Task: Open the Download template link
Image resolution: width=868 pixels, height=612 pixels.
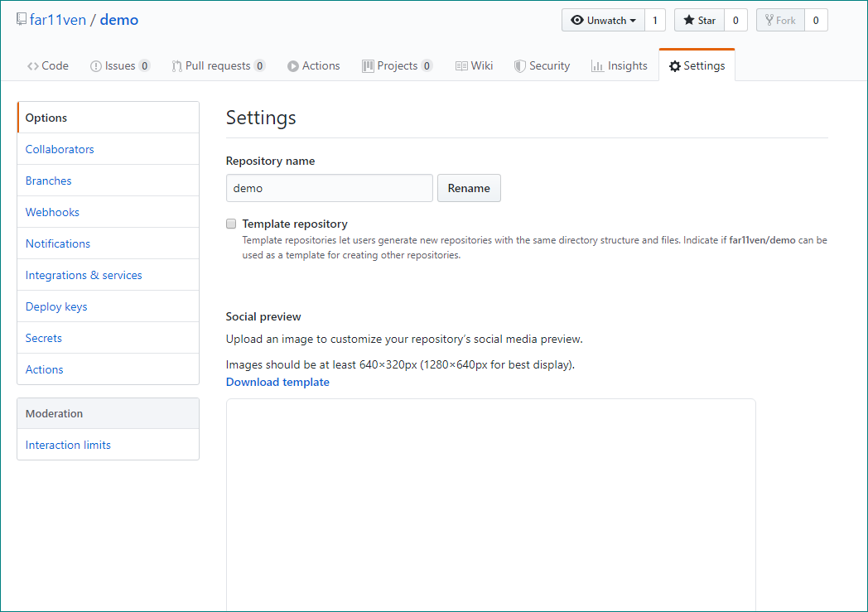Action: (x=277, y=383)
